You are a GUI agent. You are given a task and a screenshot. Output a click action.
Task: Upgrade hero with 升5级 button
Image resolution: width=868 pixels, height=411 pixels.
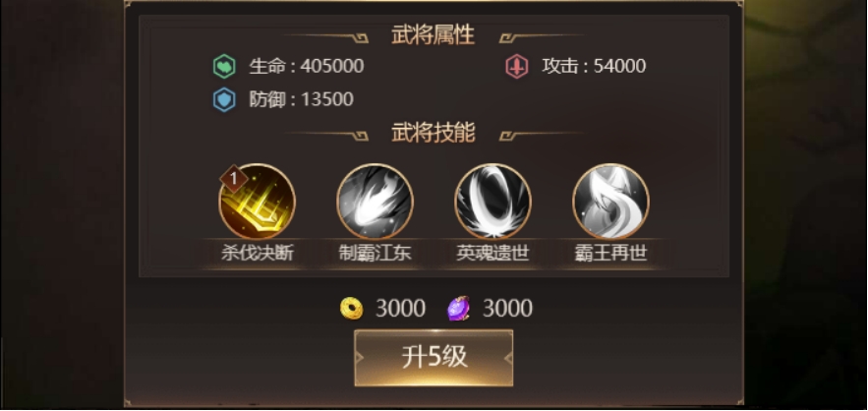pos(434,358)
